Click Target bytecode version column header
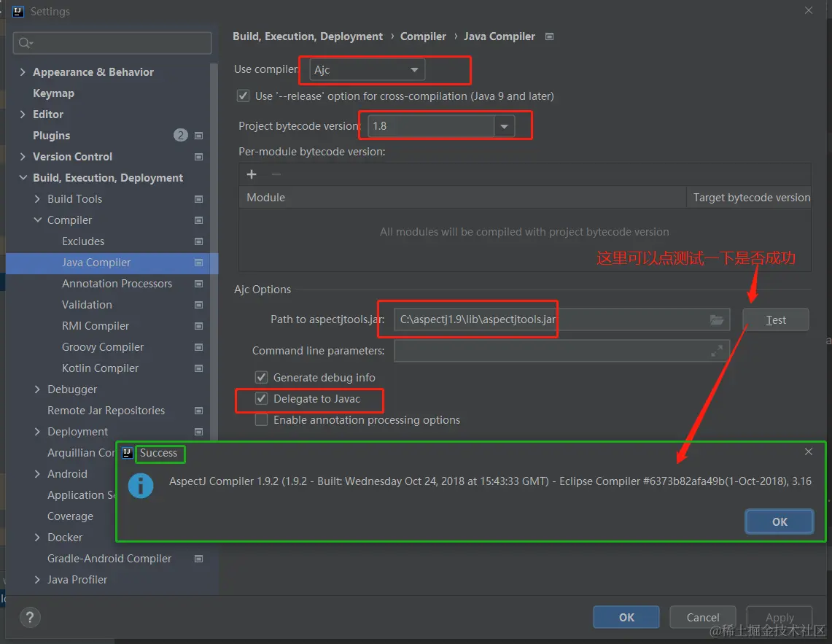832x644 pixels. 749,198
